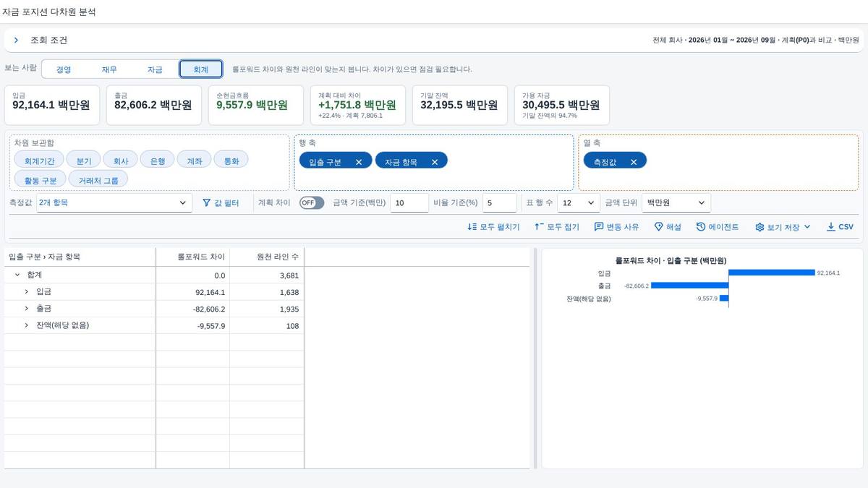This screenshot has height=488, width=868.
Task: Click the 롤포워드 차이 column header
Action: click(x=193, y=257)
